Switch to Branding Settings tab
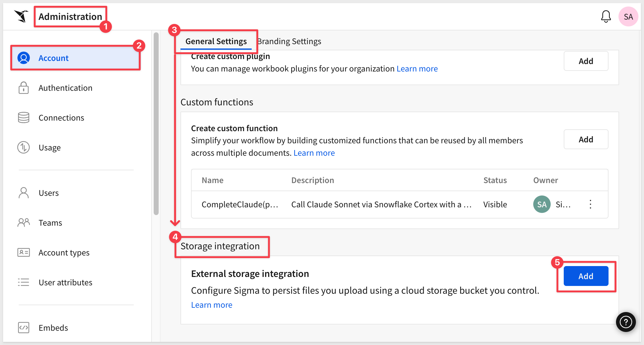 tap(289, 41)
